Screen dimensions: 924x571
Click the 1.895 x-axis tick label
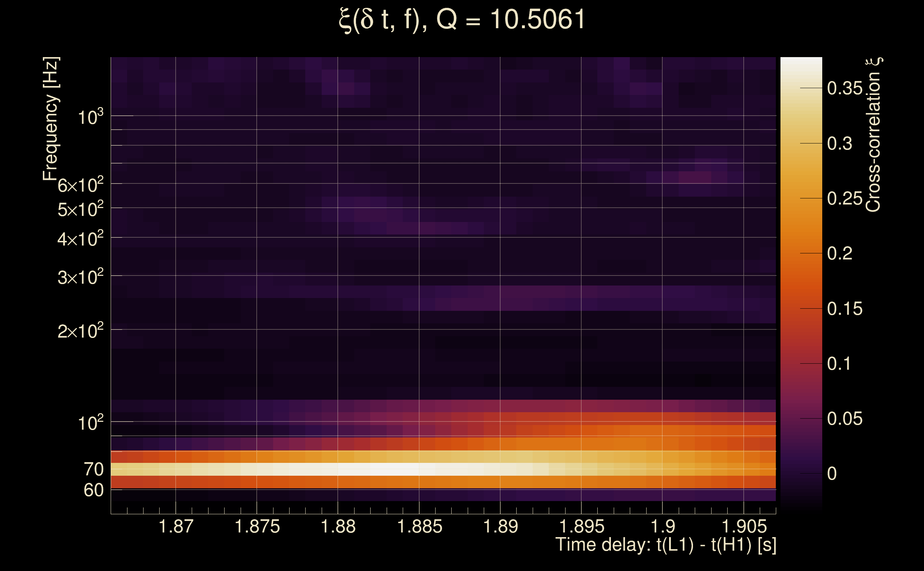tap(581, 526)
